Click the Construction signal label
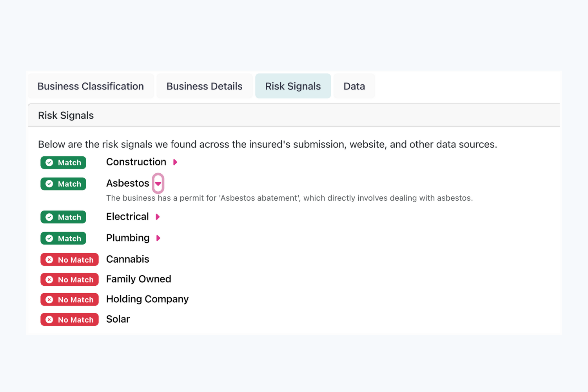This screenshot has height=392, width=588. 136,162
